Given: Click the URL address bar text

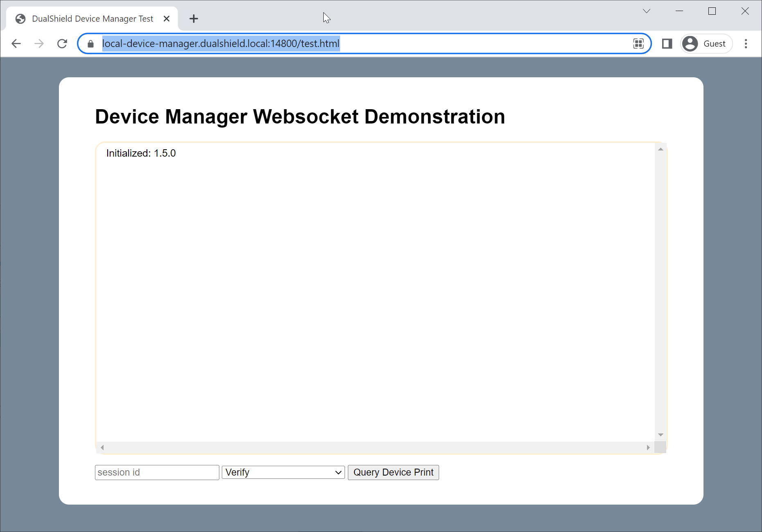Looking at the screenshot, I should click(x=221, y=44).
